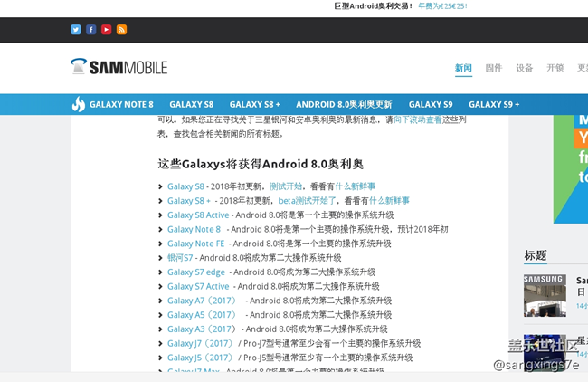Click the 标题 sidebar heading

(536, 255)
